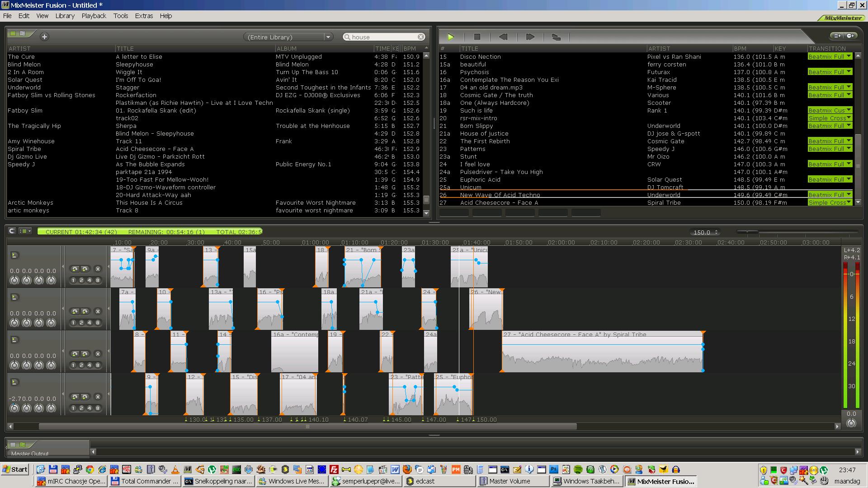Click the horizontal timeline scrollbar thumb

tap(307, 426)
